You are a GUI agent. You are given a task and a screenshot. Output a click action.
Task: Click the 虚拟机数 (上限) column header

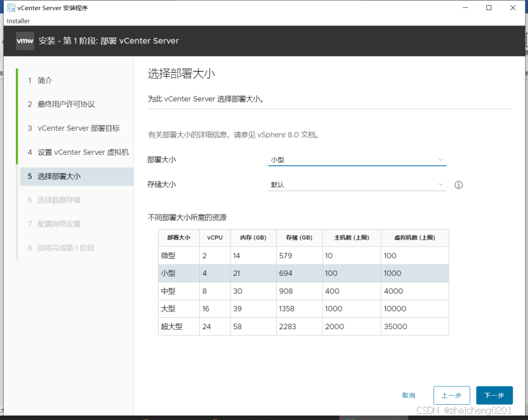(x=414, y=237)
